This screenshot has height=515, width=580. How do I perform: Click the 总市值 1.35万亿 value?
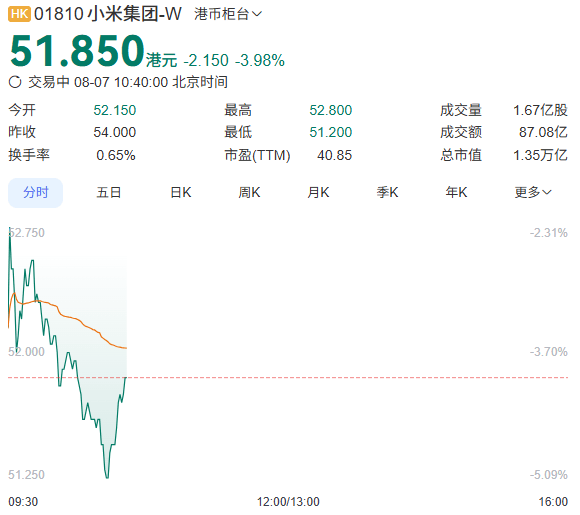point(540,155)
